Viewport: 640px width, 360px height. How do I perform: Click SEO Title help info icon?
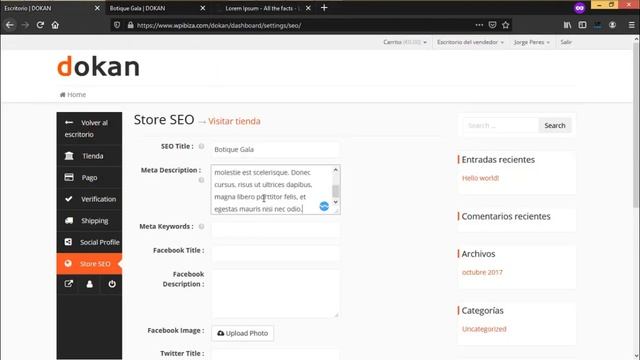click(x=201, y=146)
